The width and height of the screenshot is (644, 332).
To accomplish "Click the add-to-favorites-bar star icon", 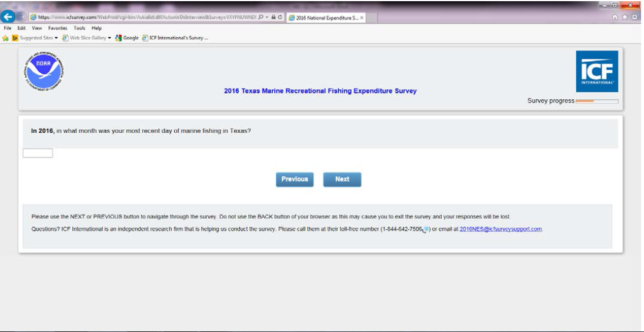I will [x=6, y=38].
